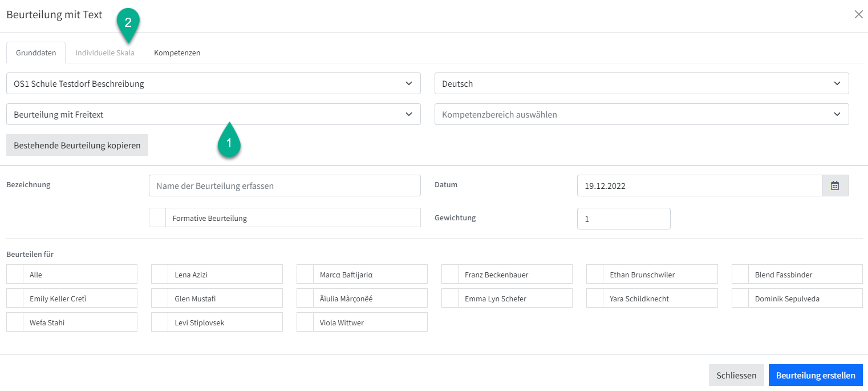Image resolution: width=868 pixels, height=391 pixels.
Task: Click the Schliessen button
Action: tap(736, 375)
